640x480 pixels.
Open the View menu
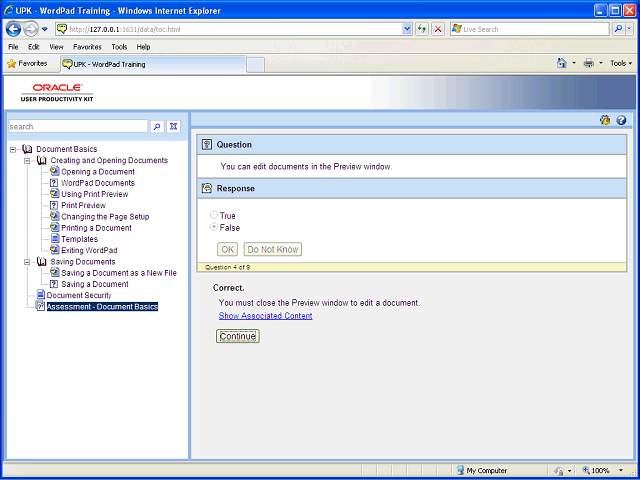56,47
